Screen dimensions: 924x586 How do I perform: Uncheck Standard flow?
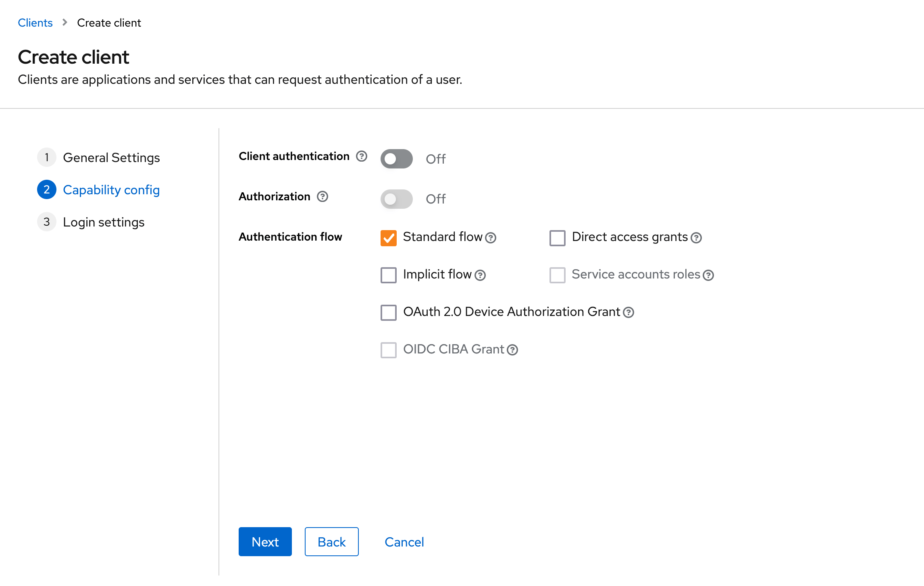(x=388, y=238)
